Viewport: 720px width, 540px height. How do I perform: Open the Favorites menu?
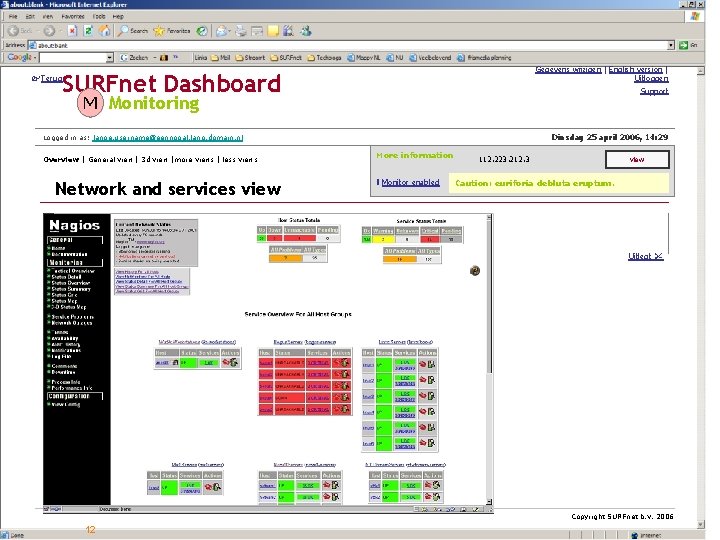[73, 17]
